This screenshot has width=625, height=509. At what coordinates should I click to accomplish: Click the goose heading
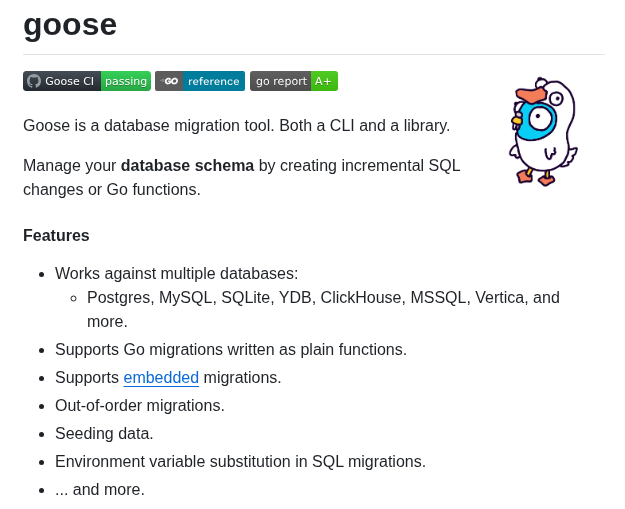point(70,25)
